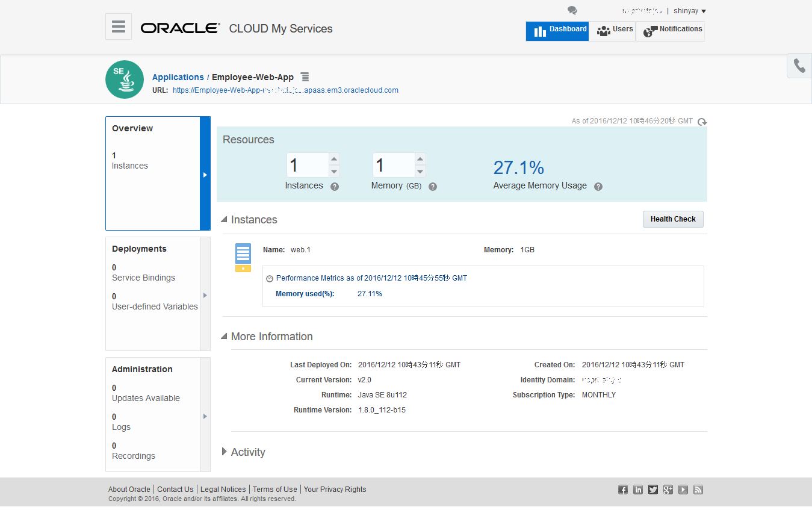
Task: Go to the Applications breadcrumb link
Action: [178, 77]
